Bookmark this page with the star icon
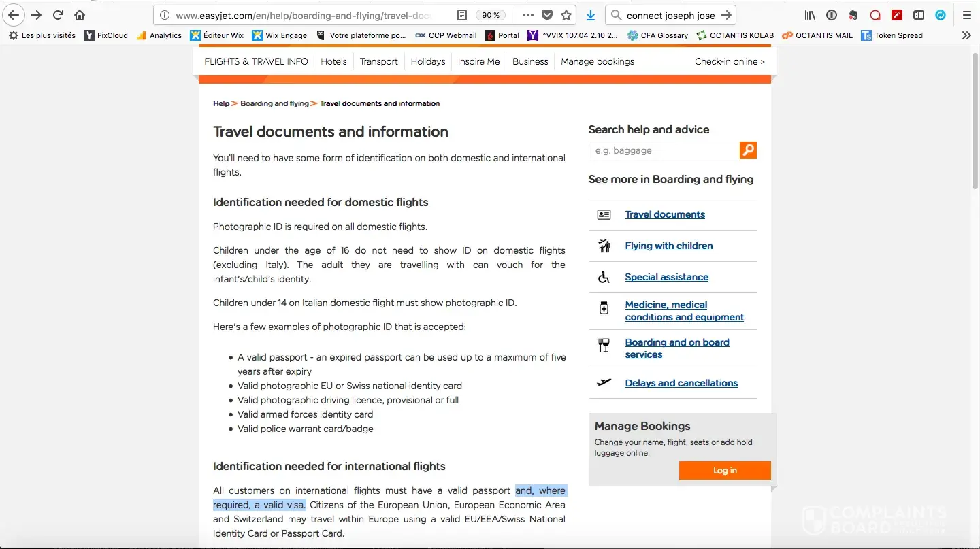This screenshot has height=549, width=980. pos(566,15)
